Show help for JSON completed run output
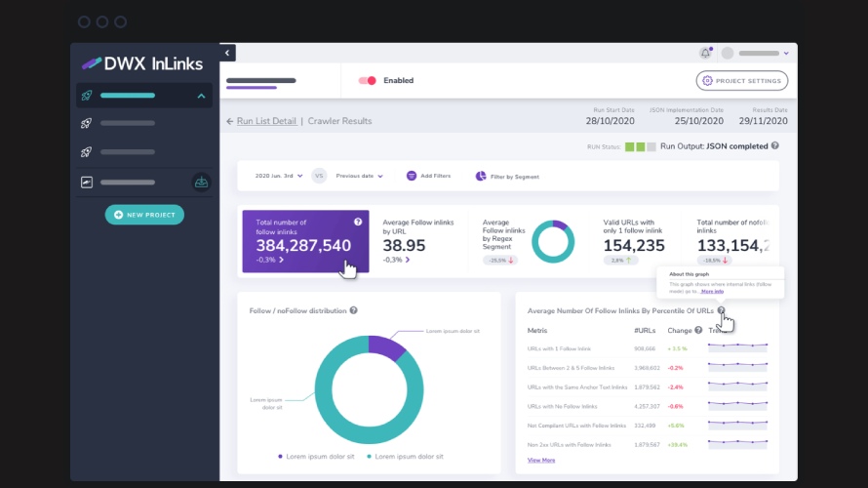 775,145
